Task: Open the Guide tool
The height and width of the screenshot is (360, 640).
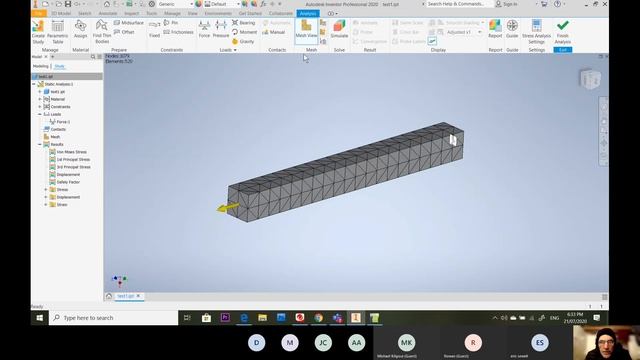Action: pos(512,29)
